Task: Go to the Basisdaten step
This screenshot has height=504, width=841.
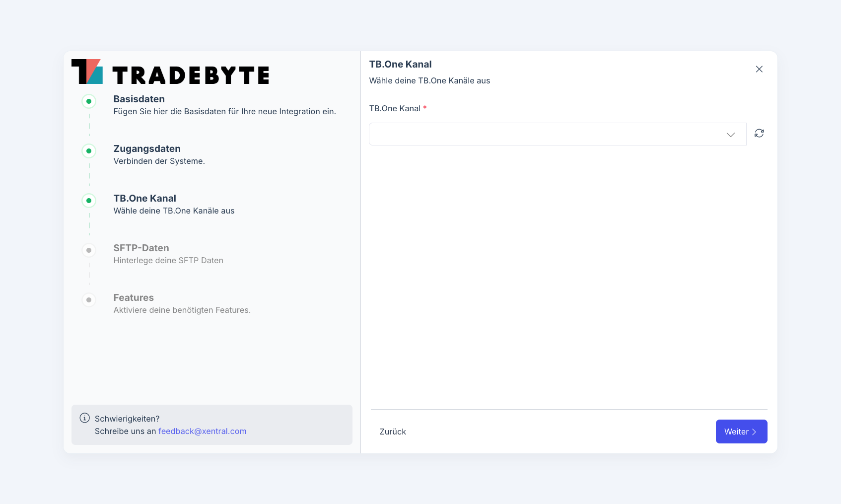Action: point(139,99)
